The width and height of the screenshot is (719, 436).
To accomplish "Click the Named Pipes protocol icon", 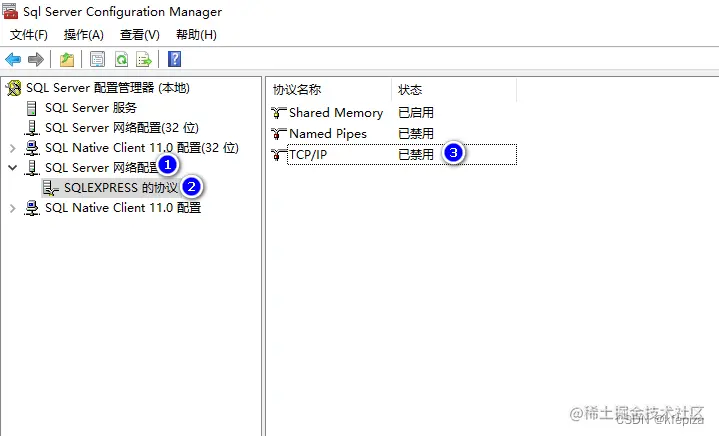I will [278, 134].
